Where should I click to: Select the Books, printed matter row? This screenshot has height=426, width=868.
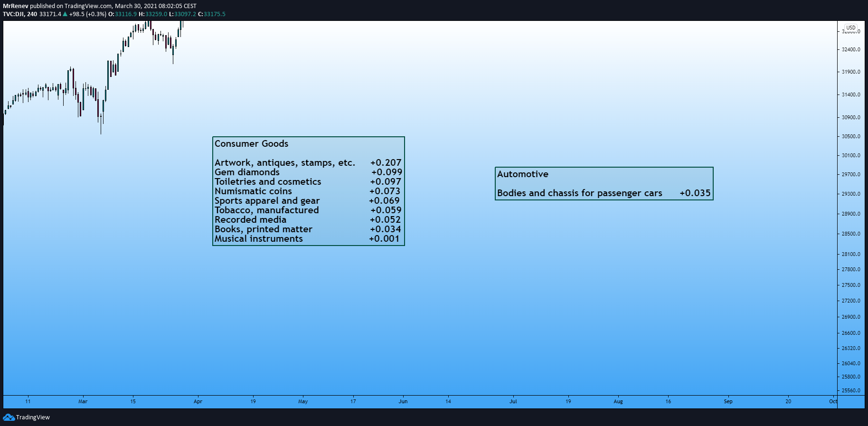pyautogui.click(x=308, y=229)
